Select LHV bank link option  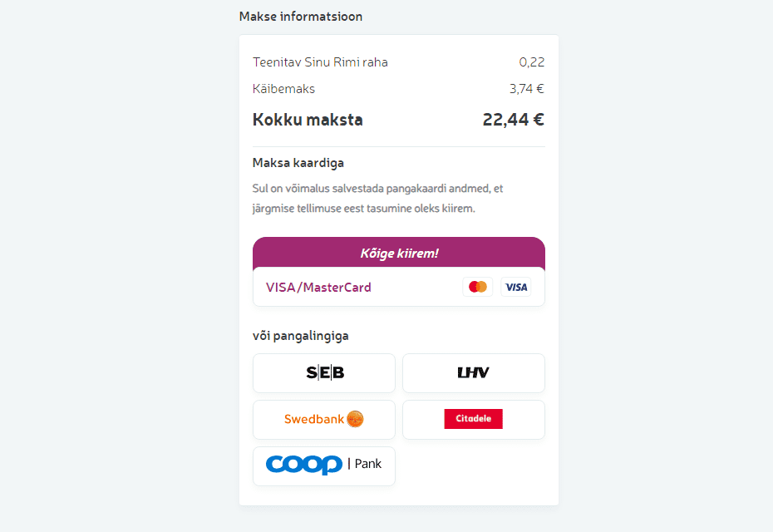click(x=474, y=373)
